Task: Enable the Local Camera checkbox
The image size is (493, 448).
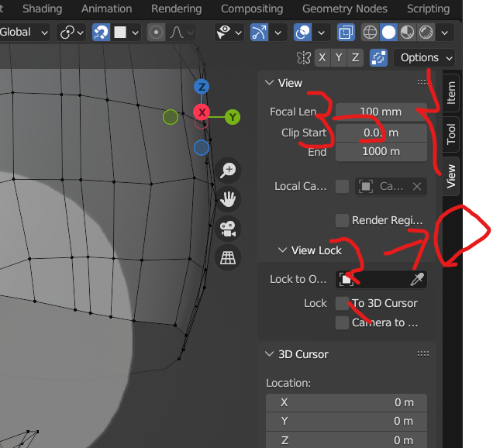Action: pos(342,187)
